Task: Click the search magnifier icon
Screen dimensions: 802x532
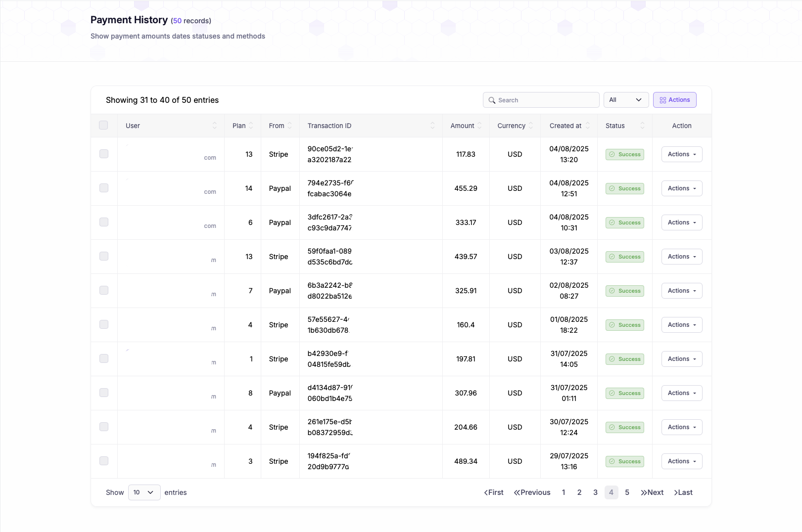Action: [x=492, y=100]
